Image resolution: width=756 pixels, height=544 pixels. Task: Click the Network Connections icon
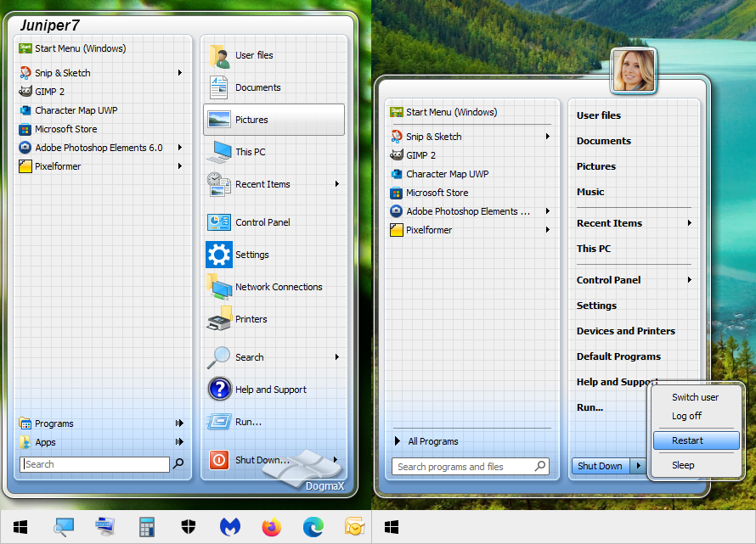point(219,287)
